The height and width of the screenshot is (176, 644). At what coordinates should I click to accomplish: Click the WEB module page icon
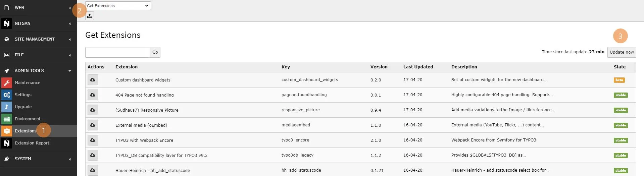(7, 8)
